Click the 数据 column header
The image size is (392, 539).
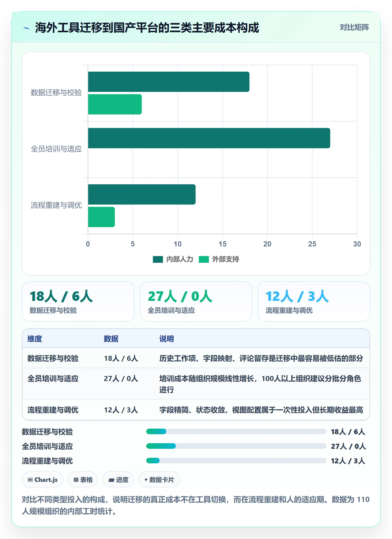click(111, 339)
